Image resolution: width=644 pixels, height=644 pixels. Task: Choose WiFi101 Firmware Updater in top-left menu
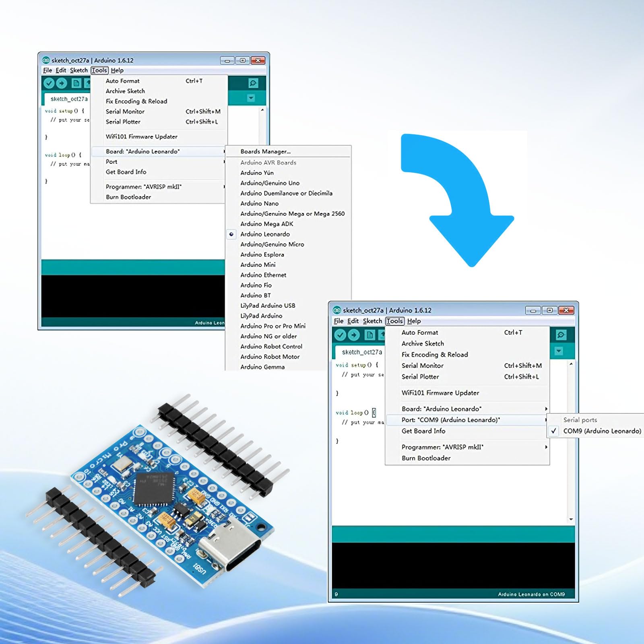[158, 136]
